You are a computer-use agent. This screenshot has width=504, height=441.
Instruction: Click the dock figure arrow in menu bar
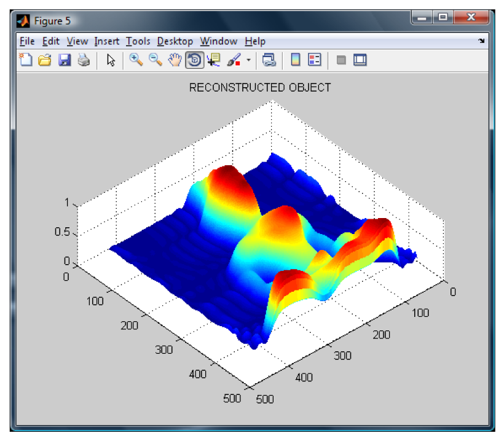click(x=481, y=41)
